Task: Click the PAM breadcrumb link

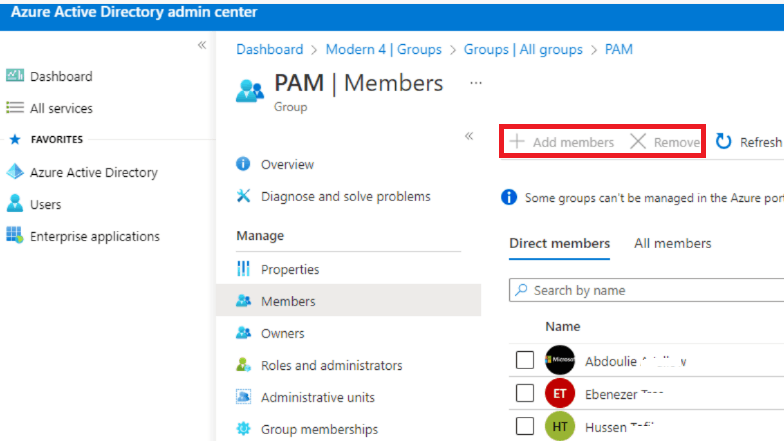Action: [x=618, y=50]
